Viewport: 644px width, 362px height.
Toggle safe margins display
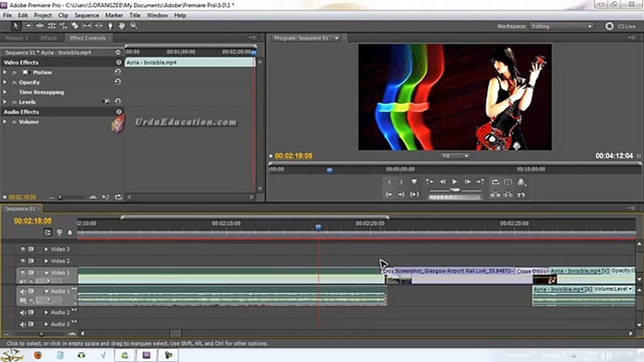(x=508, y=182)
